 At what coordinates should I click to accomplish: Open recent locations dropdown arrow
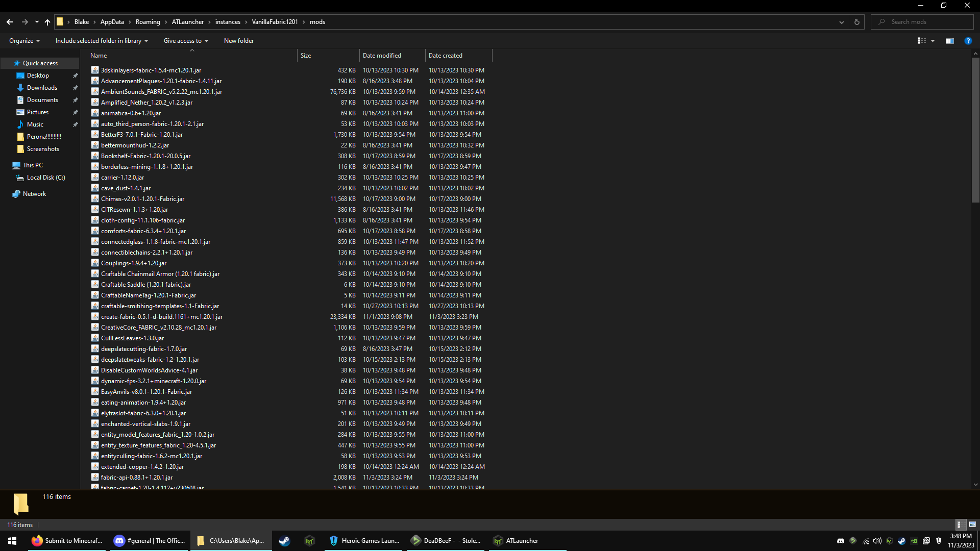37,22
